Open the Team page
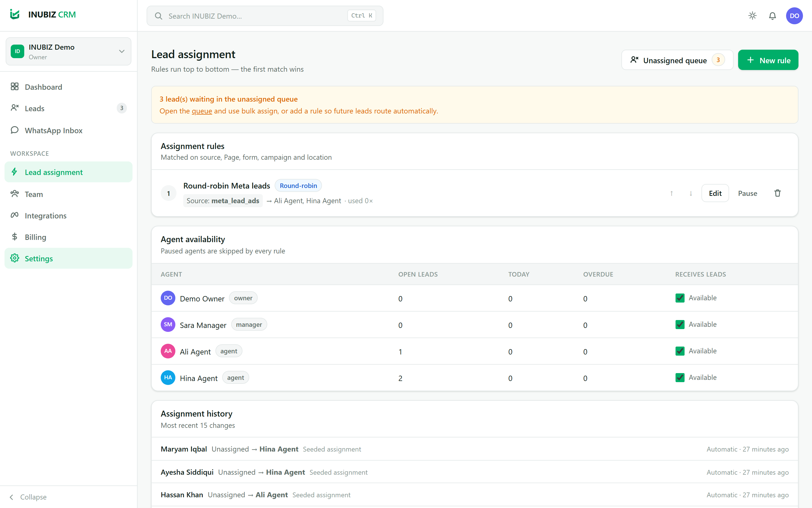The width and height of the screenshot is (812, 508). pyautogui.click(x=69, y=194)
